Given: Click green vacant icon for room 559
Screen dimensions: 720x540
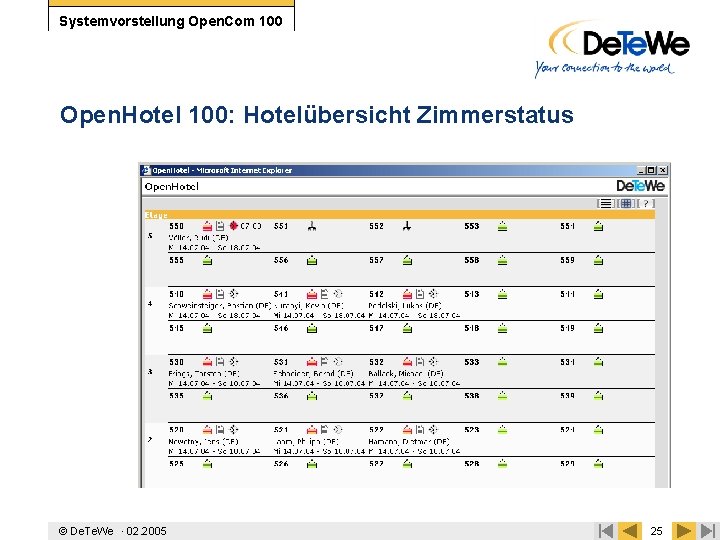Looking at the screenshot, I should pos(598,260).
